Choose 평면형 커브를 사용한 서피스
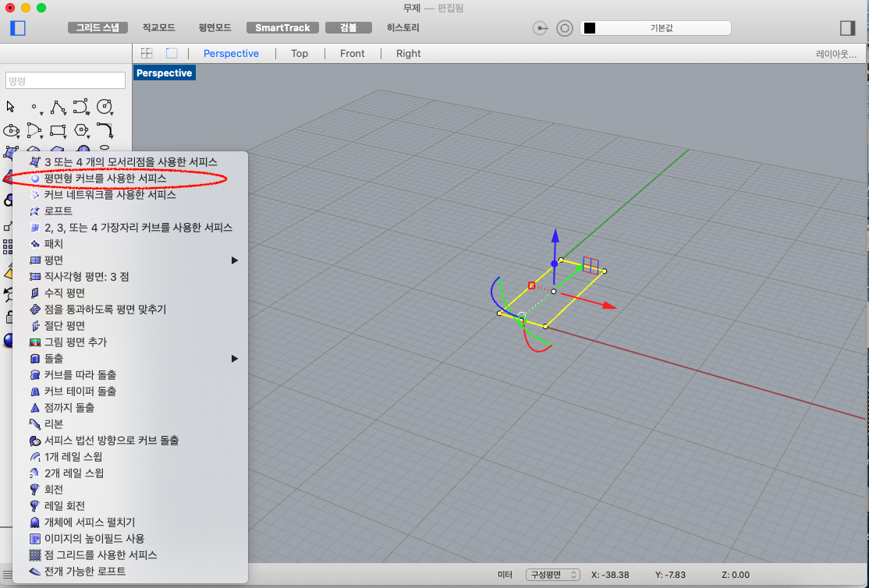The image size is (869, 588). pyautogui.click(x=130, y=179)
